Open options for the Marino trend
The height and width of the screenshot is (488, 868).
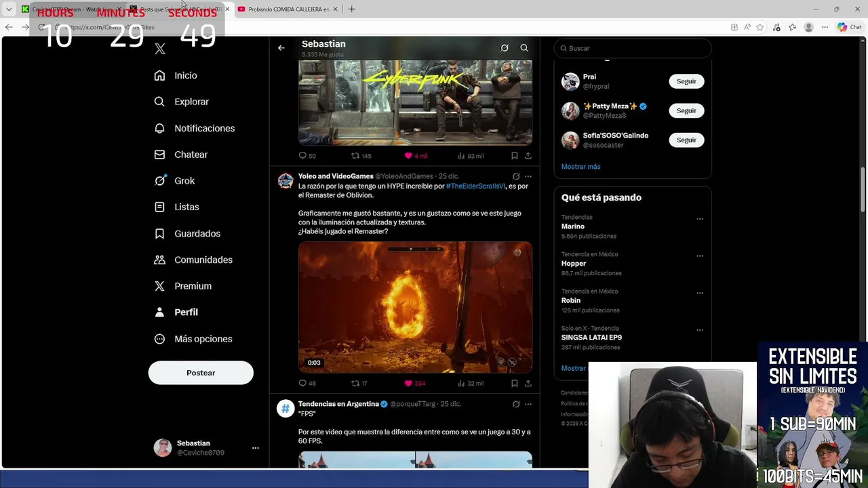pyautogui.click(x=700, y=219)
